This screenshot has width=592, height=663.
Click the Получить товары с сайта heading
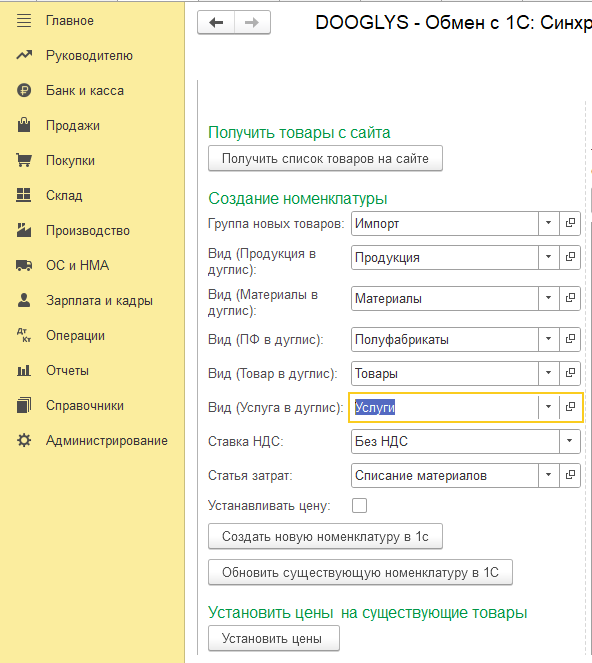pyautogui.click(x=299, y=132)
